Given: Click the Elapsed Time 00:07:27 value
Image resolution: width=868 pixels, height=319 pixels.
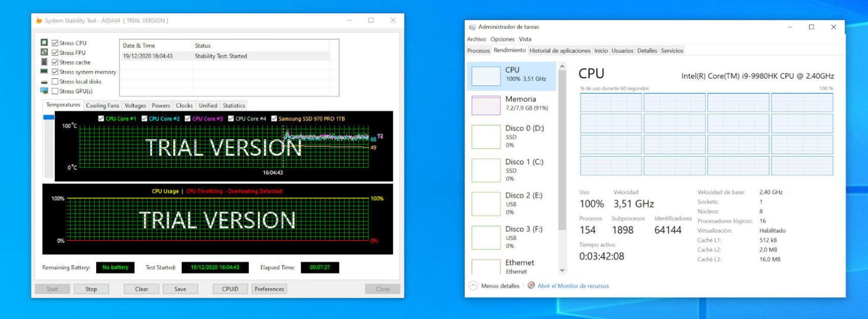Looking at the screenshot, I should pos(320,267).
